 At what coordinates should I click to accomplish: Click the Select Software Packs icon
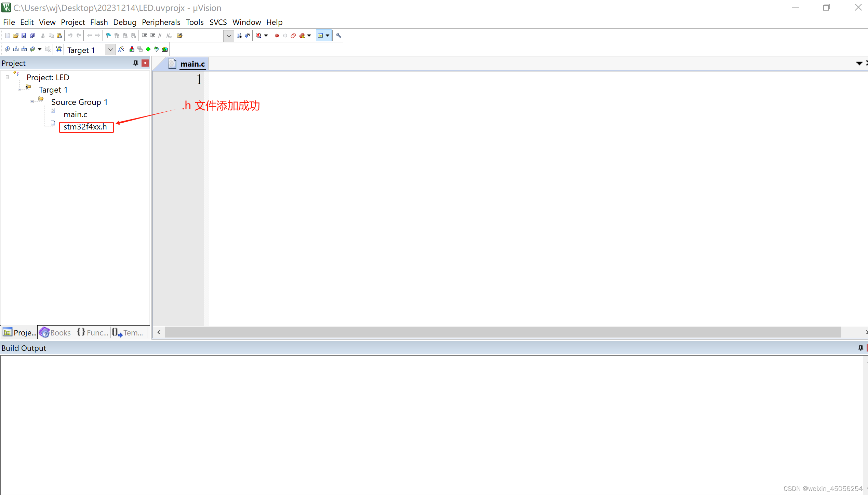(x=157, y=49)
